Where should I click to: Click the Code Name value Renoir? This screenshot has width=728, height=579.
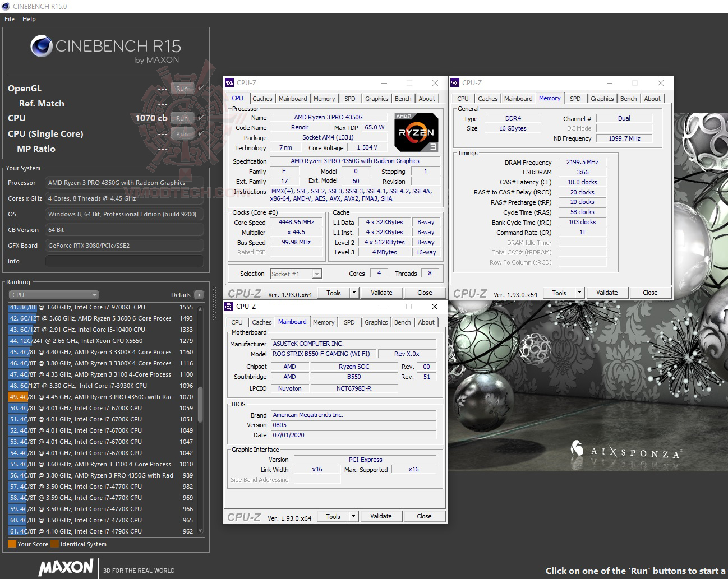300,127
